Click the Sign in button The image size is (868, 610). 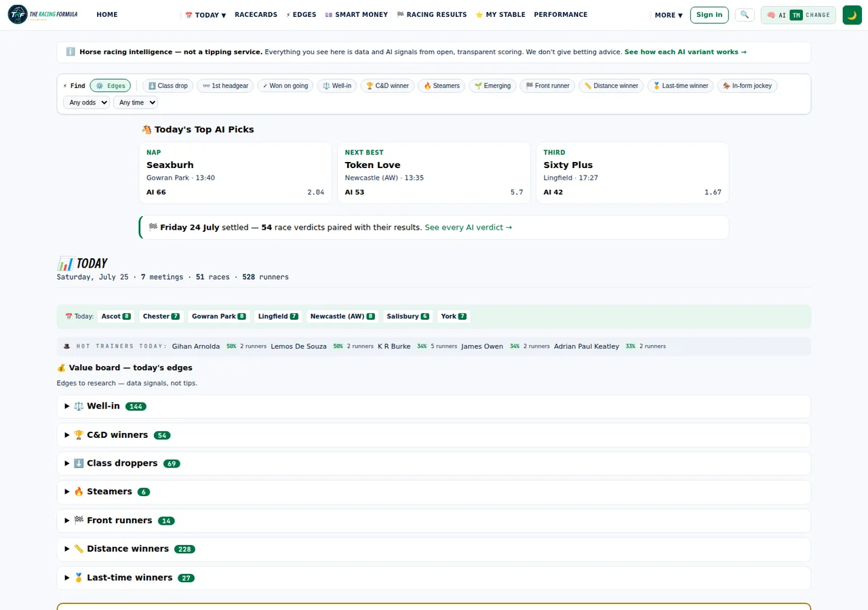coord(709,15)
